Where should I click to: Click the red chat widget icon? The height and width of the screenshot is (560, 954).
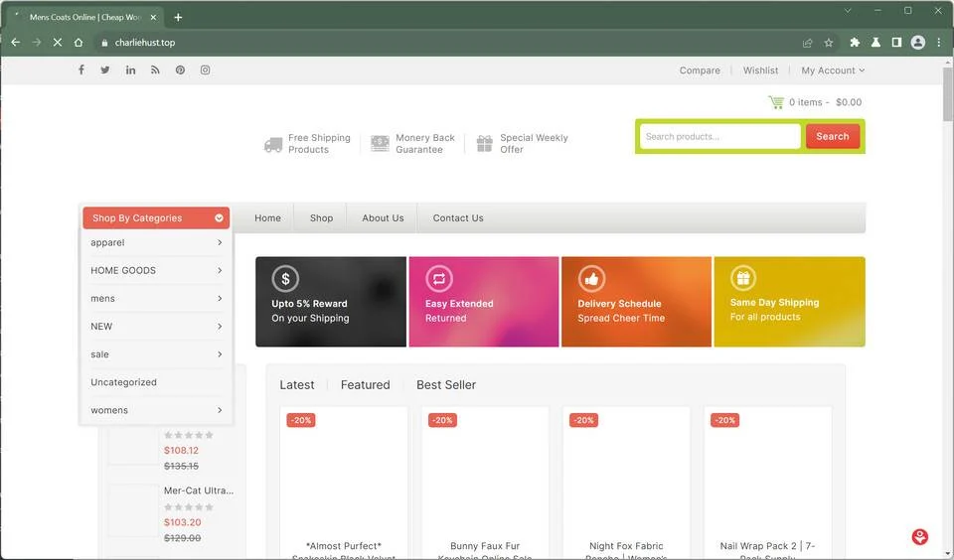[920, 536]
